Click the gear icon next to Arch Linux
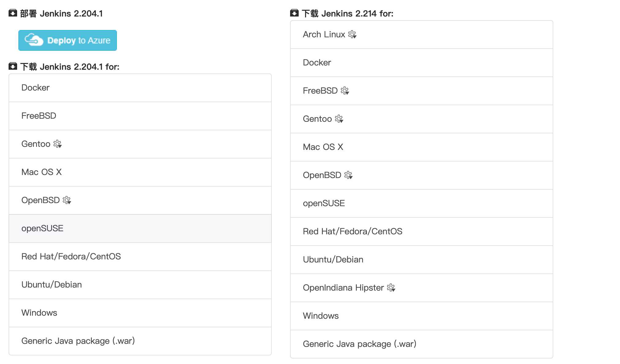The height and width of the screenshot is (364, 620). (352, 34)
